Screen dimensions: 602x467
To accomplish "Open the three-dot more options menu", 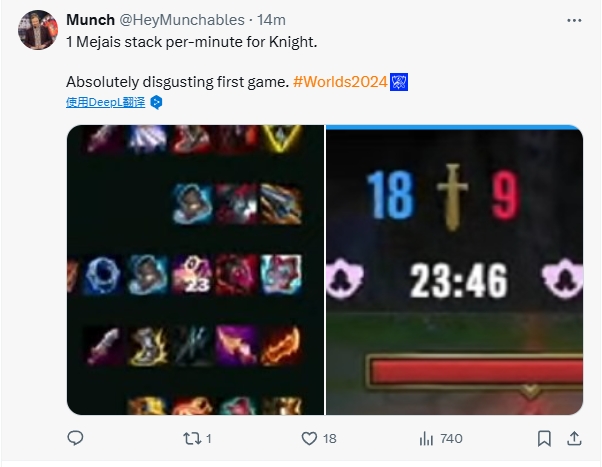I will pos(574,20).
